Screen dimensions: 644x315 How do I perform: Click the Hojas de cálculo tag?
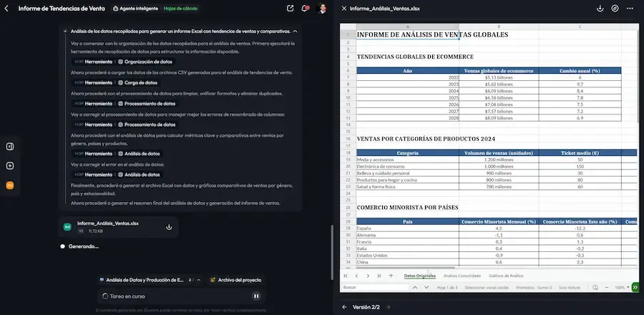point(180,8)
